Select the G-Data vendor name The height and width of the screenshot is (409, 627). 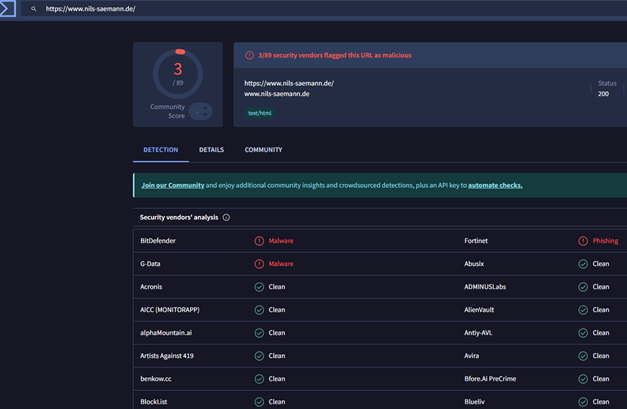click(150, 264)
